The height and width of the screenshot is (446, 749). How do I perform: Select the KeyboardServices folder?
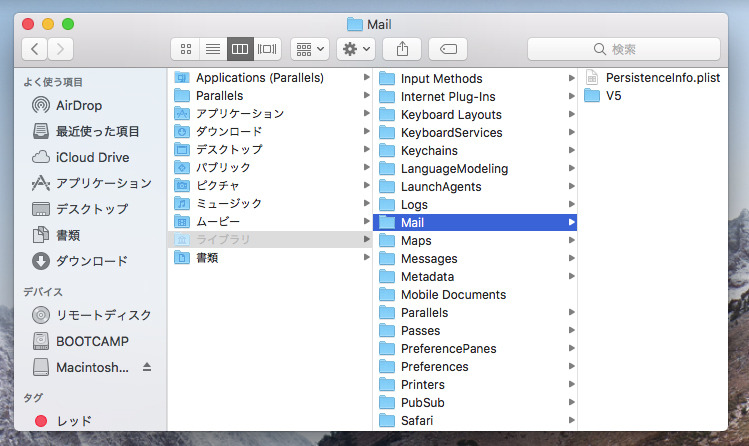(x=475, y=132)
